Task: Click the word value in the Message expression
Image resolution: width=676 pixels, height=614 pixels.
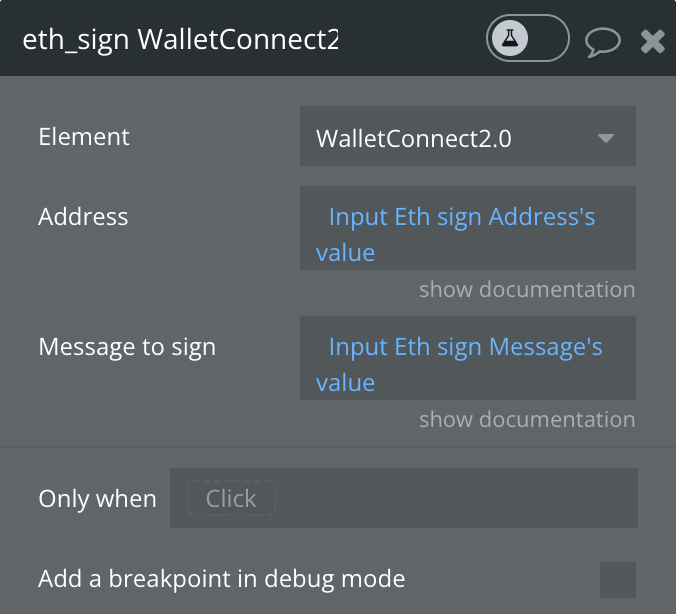Action: (x=345, y=383)
